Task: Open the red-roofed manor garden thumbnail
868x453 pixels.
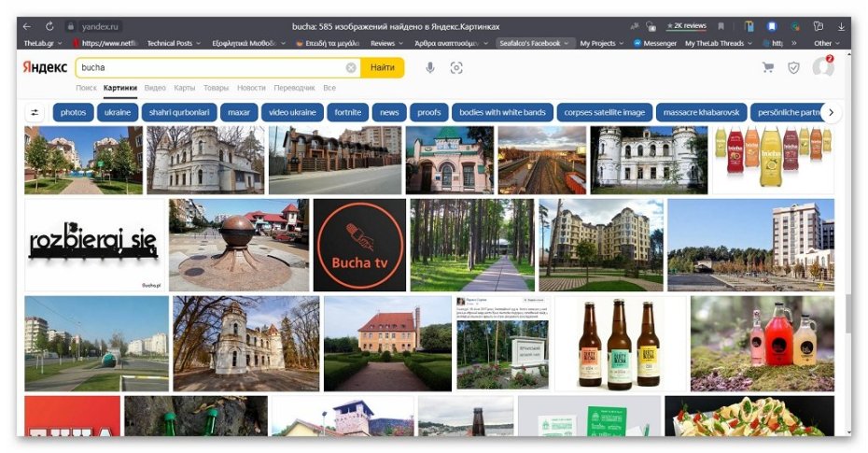Action: (x=387, y=344)
